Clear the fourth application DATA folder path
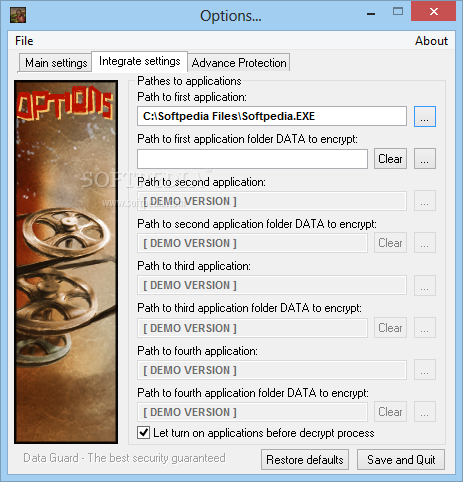463x482 pixels. 390,412
